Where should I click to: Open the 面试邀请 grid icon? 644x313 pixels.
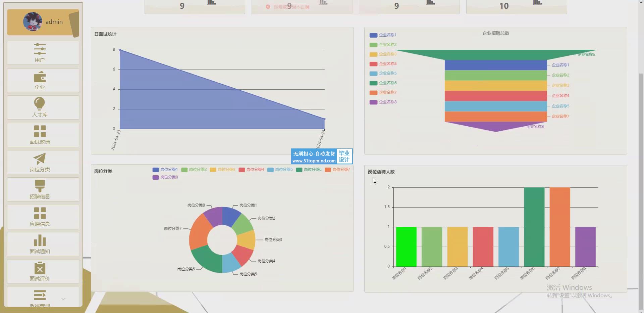pyautogui.click(x=40, y=131)
